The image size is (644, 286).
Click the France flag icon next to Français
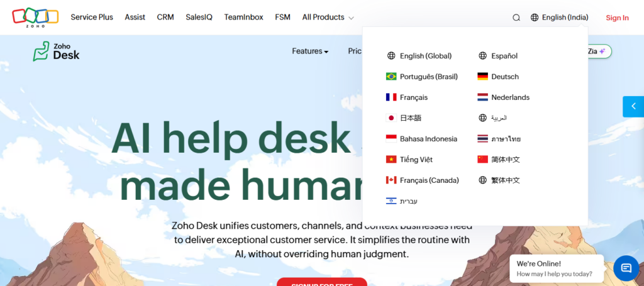click(391, 97)
